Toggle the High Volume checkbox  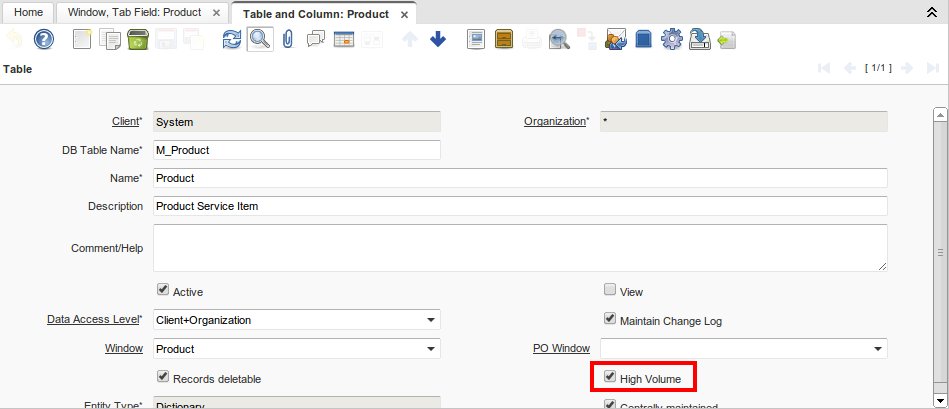[x=610, y=378]
